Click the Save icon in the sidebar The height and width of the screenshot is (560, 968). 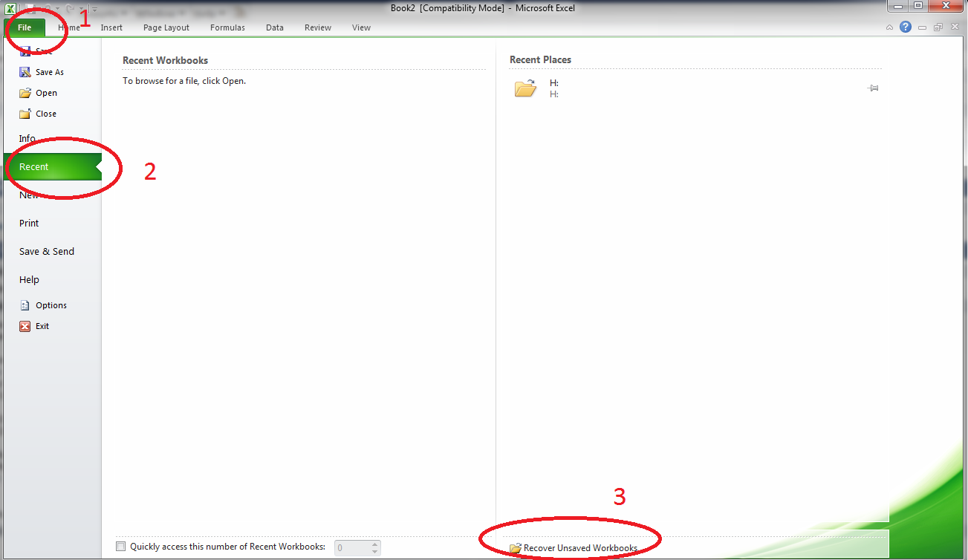(x=25, y=51)
